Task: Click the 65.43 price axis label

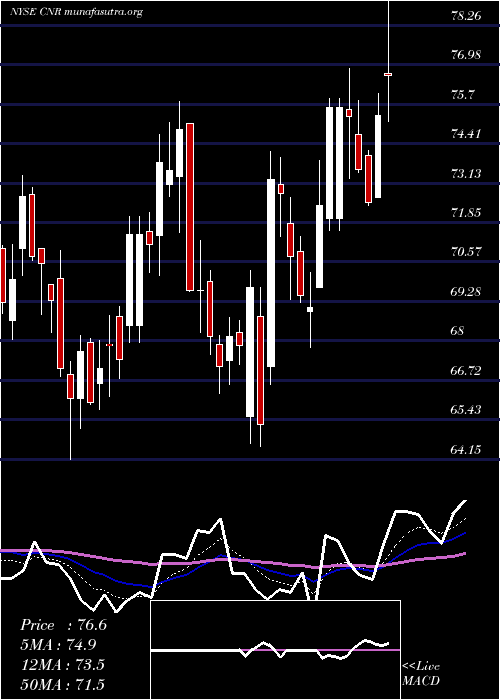Action: coord(466,409)
